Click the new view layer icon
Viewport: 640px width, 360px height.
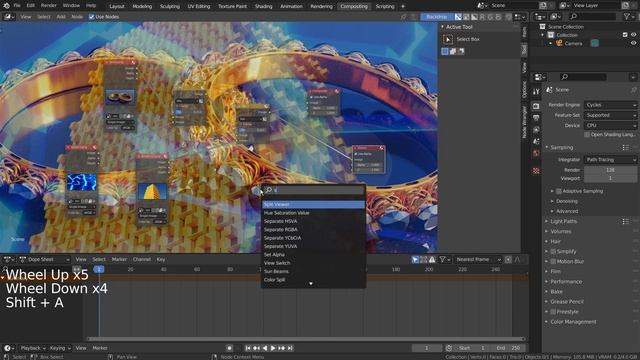coord(625,5)
